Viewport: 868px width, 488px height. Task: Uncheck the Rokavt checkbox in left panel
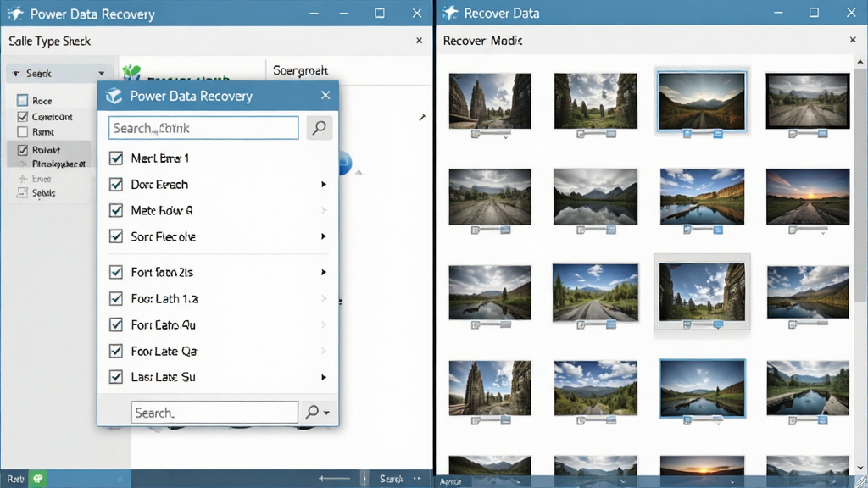(x=22, y=149)
